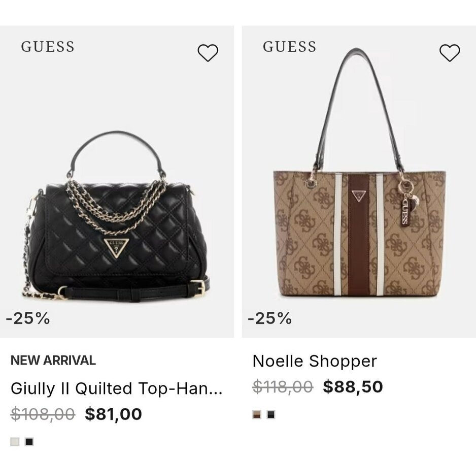Open the Noelle Shopper product title
Viewport: 476px width, 457px height.
point(315,361)
